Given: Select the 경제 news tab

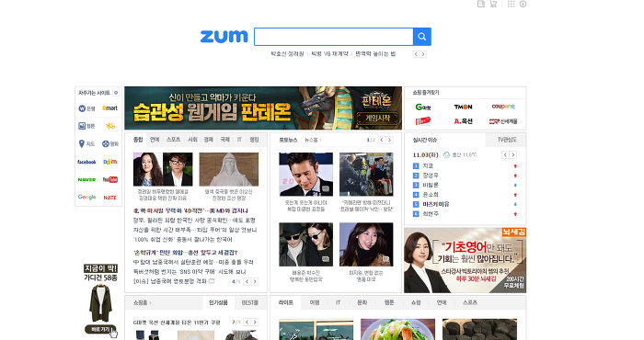Looking at the screenshot, I should (209, 140).
